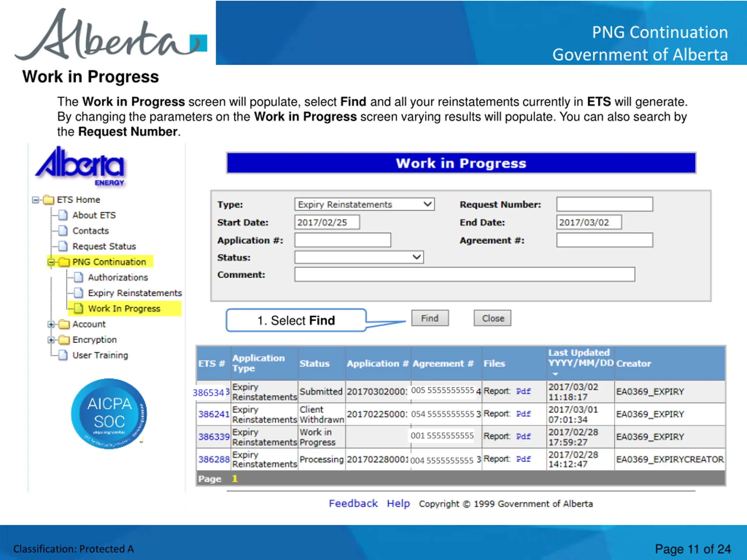The width and height of the screenshot is (747, 560).
Task: Open Request Status in the tree
Action: coord(104,246)
